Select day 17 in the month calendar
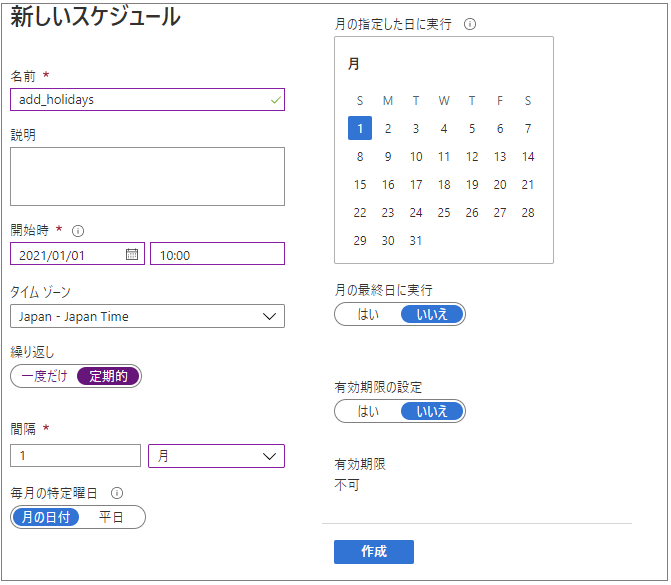The image size is (671, 585). click(416, 184)
